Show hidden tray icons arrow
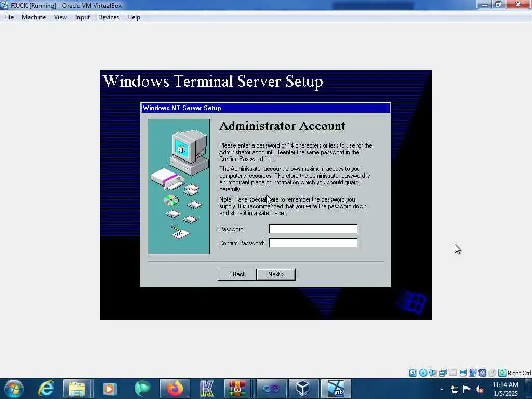The image size is (532, 399). [442, 389]
